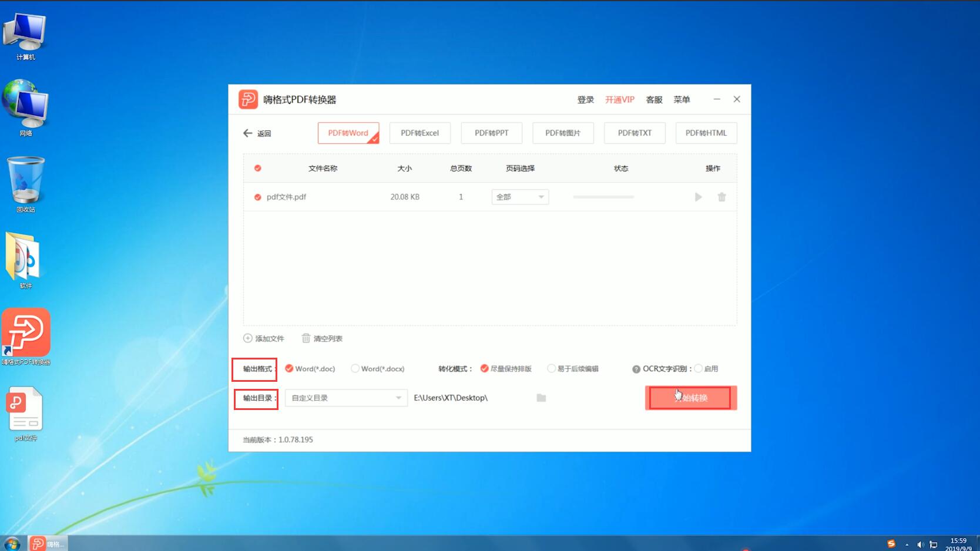This screenshot has height=551, width=980.
Task: Switch to PDF转HTML tab
Action: pos(706,133)
